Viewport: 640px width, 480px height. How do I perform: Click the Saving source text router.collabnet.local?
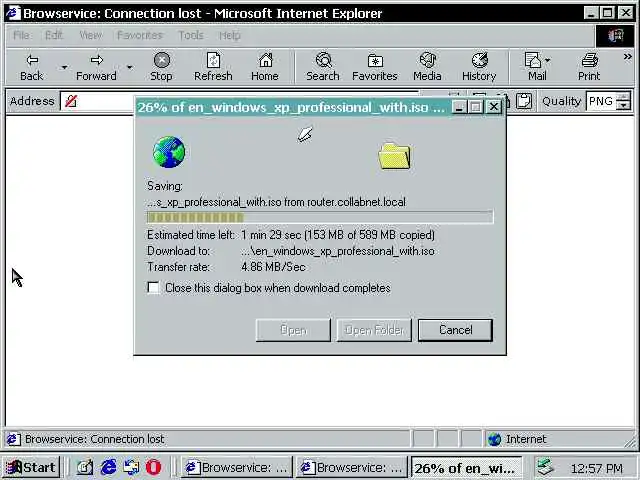(356, 202)
